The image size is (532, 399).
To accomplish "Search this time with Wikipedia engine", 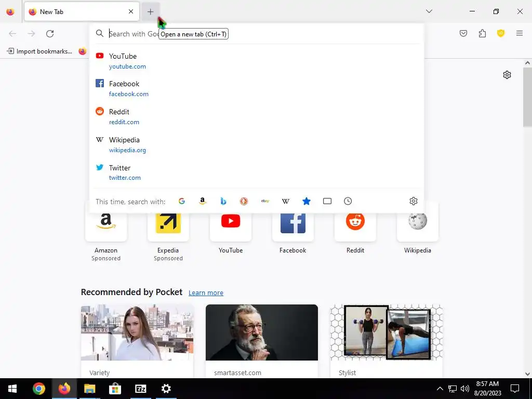I will point(286,201).
